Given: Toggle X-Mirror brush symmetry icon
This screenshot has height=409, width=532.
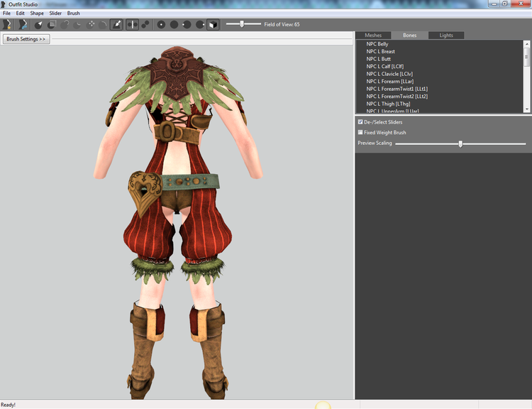Looking at the screenshot, I should tap(133, 24).
